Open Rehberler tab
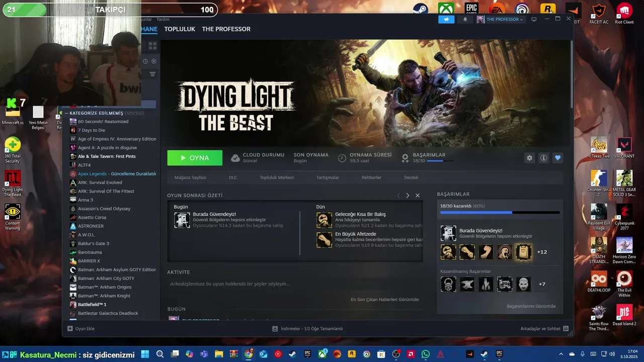Image resolution: width=644 pixels, height=362 pixels. pos(371,177)
